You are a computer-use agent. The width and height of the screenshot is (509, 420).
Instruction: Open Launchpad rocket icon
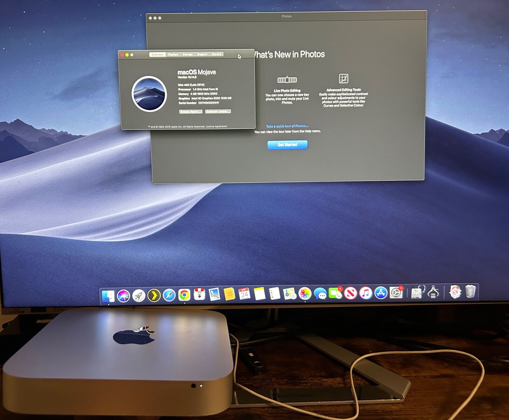click(139, 296)
